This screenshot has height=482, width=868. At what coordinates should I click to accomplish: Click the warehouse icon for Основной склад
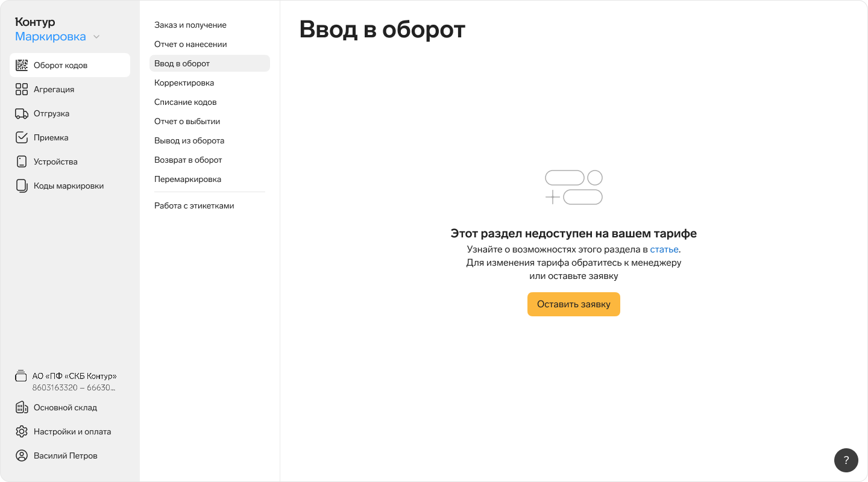[22, 407]
